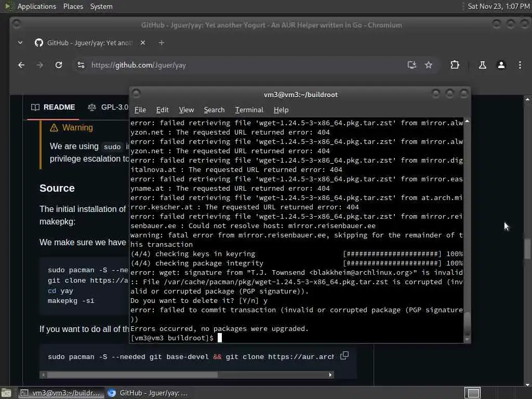Click the page scrollbar down arrow in Chromium
532x399 pixels.
tap(527, 384)
